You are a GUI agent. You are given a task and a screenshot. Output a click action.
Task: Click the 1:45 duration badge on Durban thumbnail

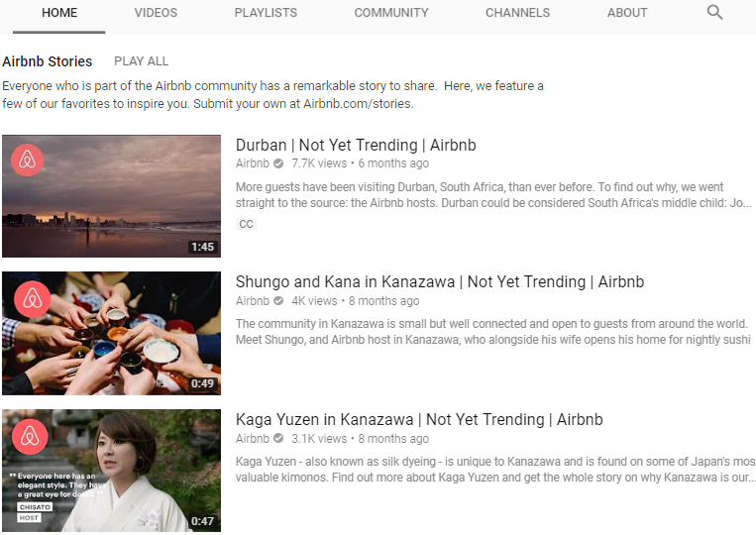click(202, 247)
